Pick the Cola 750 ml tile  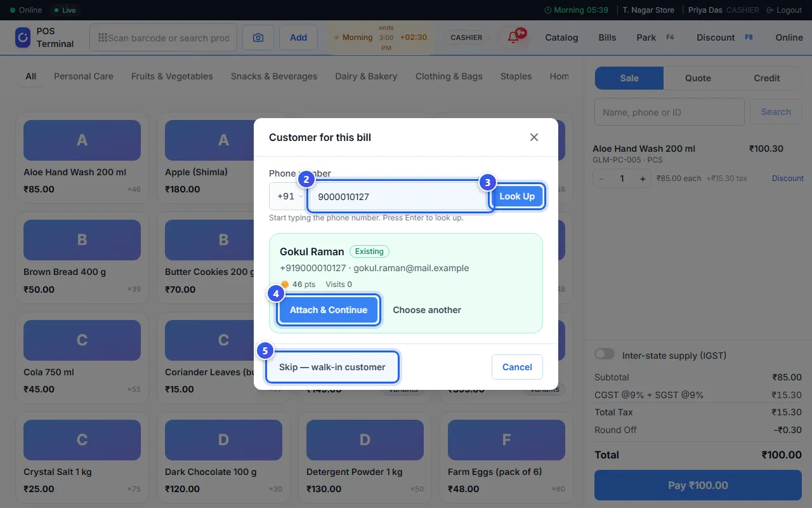[x=82, y=358]
